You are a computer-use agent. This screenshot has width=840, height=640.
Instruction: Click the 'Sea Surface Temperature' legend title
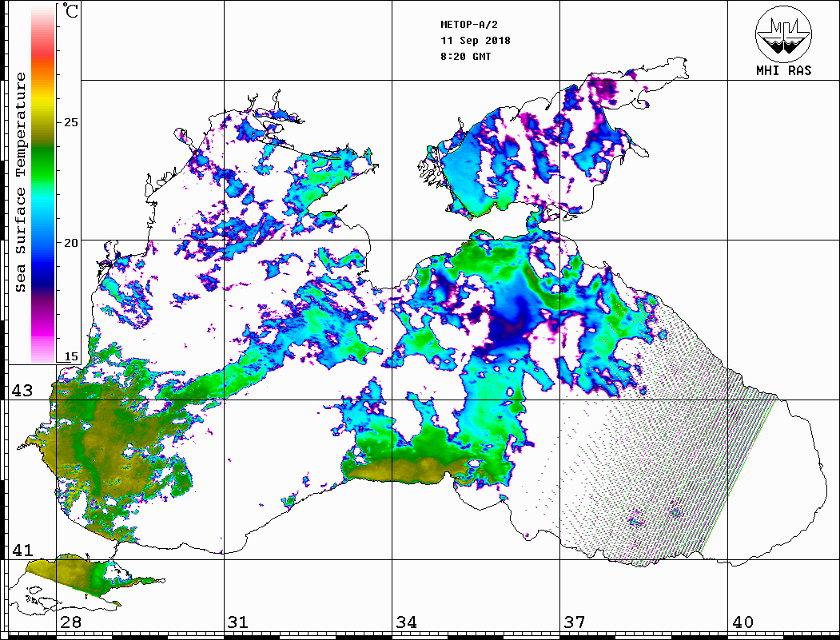tap(20, 182)
